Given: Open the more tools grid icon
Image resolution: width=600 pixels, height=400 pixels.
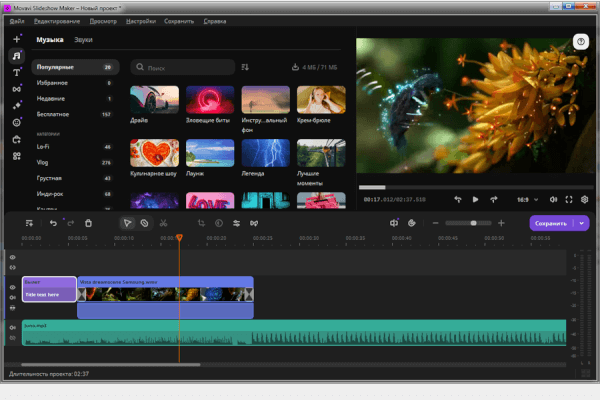Looking at the screenshot, I should coord(16,156).
